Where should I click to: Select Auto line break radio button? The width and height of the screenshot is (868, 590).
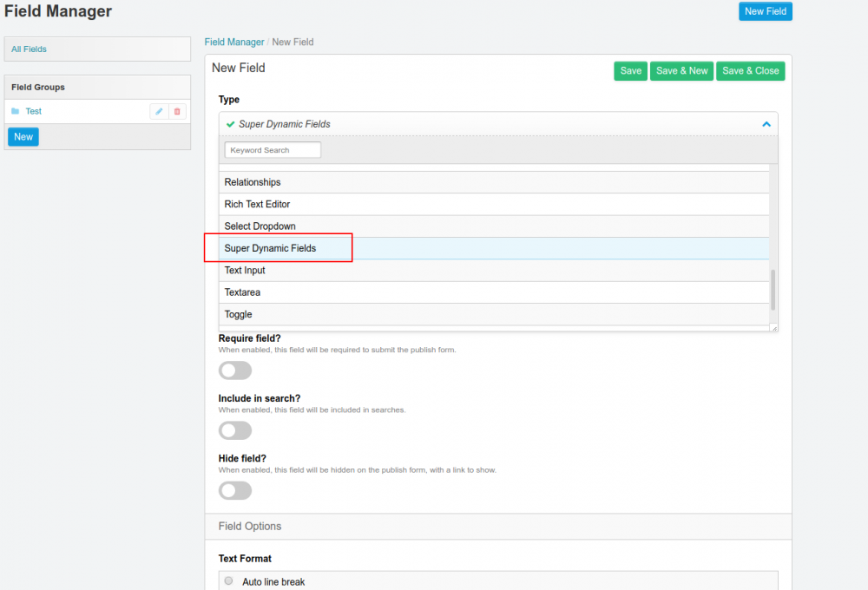pos(228,581)
